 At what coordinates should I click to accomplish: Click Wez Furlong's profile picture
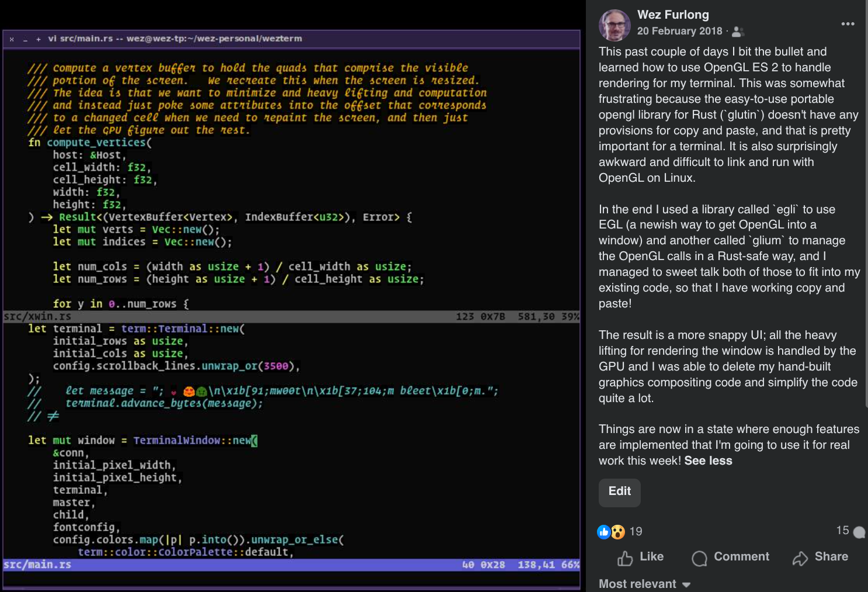(x=614, y=25)
